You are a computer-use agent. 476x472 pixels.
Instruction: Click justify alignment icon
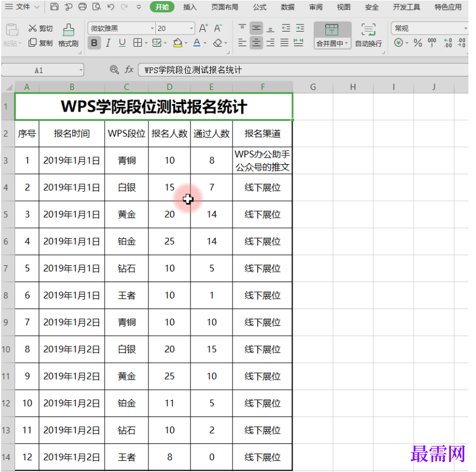(x=284, y=43)
